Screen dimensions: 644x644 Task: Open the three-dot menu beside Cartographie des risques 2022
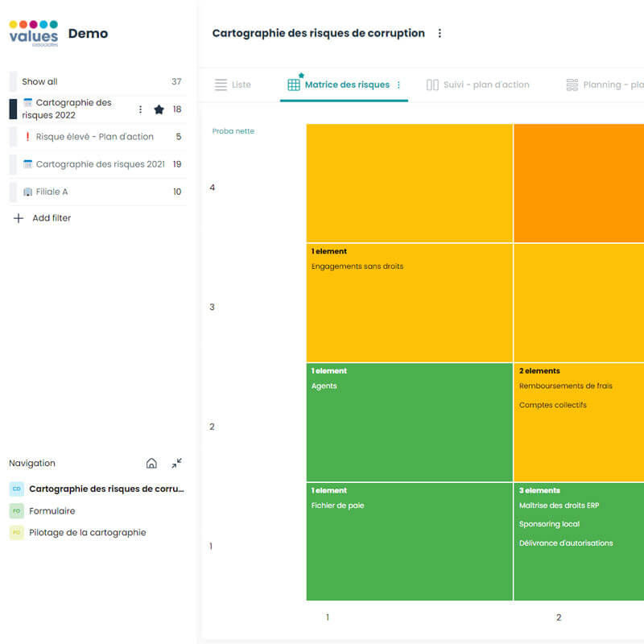pyautogui.click(x=139, y=109)
